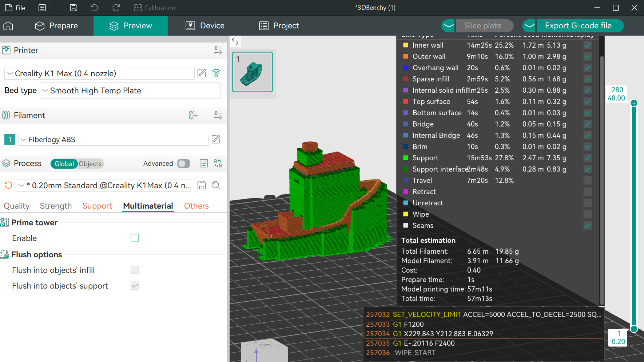The height and width of the screenshot is (362, 644).
Task: Expand the Export G-code dropdown arrow
Action: pyautogui.click(x=529, y=26)
